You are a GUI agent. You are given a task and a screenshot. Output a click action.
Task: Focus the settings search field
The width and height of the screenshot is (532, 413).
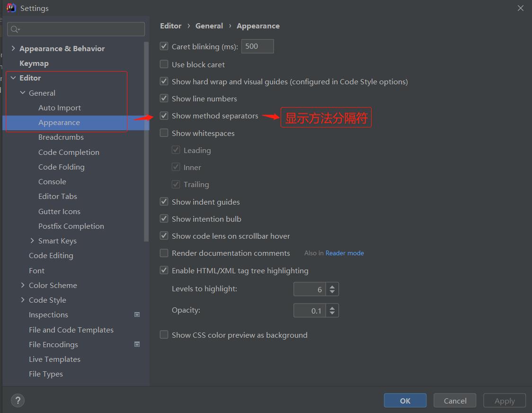click(x=76, y=29)
